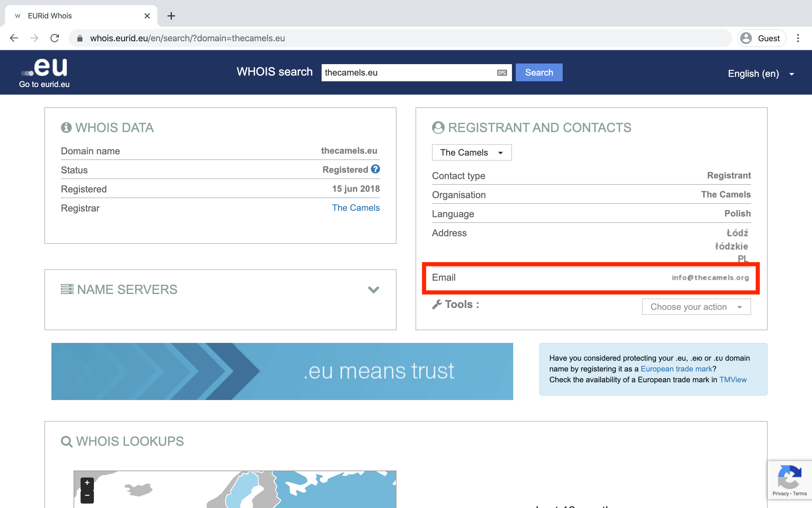
Task: Click the Organisation value The Camels
Action: (x=726, y=195)
